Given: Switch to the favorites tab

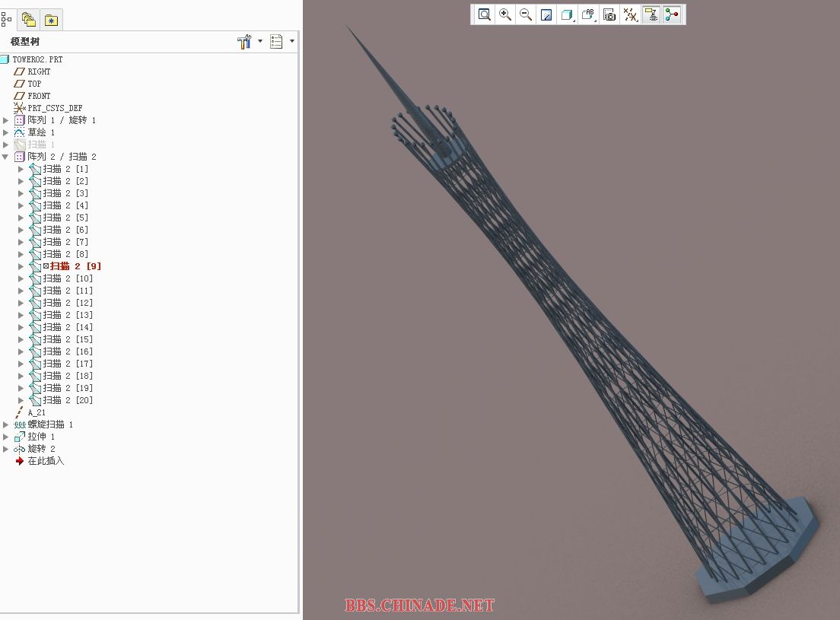Looking at the screenshot, I should [52, 21].
